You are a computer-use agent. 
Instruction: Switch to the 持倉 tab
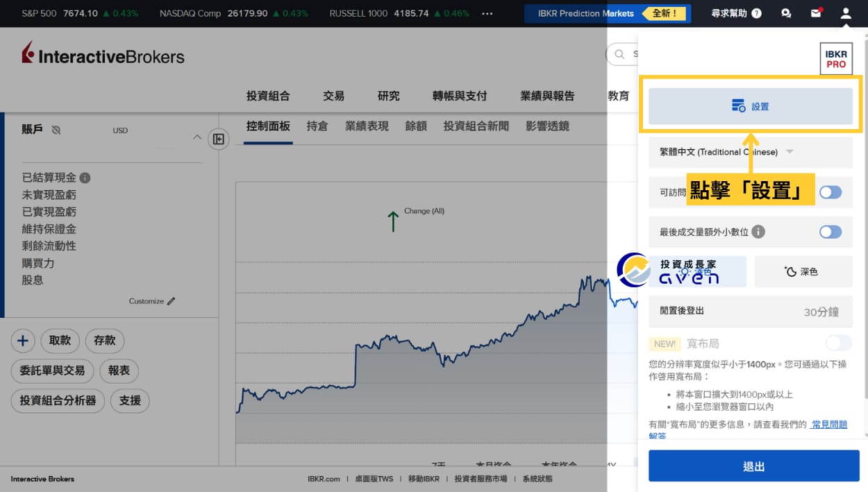point(317,126)
